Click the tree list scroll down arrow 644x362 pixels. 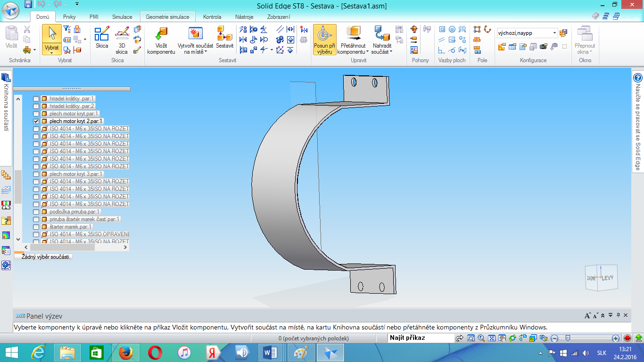click(18, 239)
